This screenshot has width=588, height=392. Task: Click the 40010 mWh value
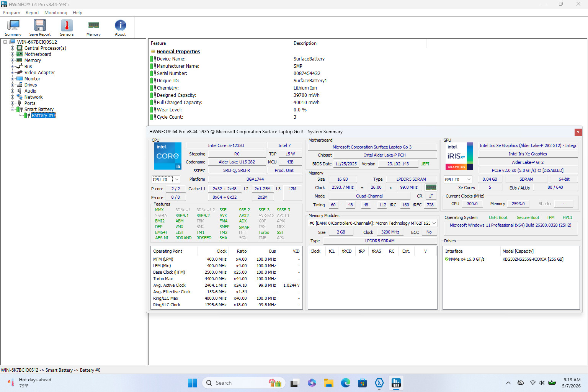(x=307, y=103)
